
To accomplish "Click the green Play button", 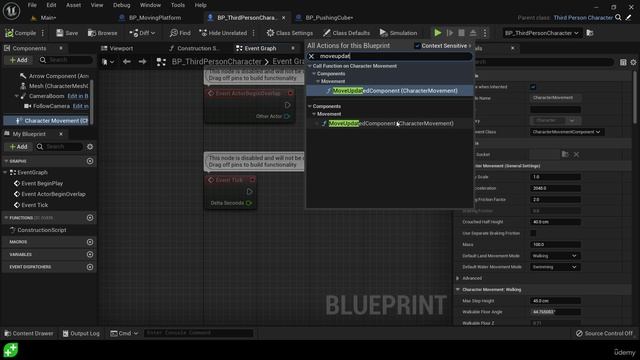I will [x=438, y=33].
